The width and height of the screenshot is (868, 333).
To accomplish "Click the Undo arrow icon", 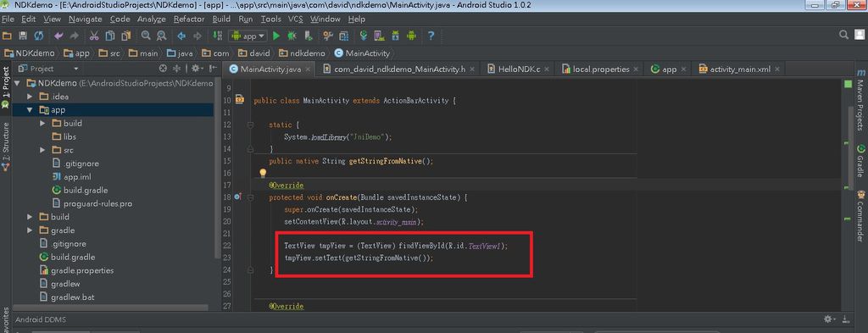I will pyautogui.click(x=58, y=36).
